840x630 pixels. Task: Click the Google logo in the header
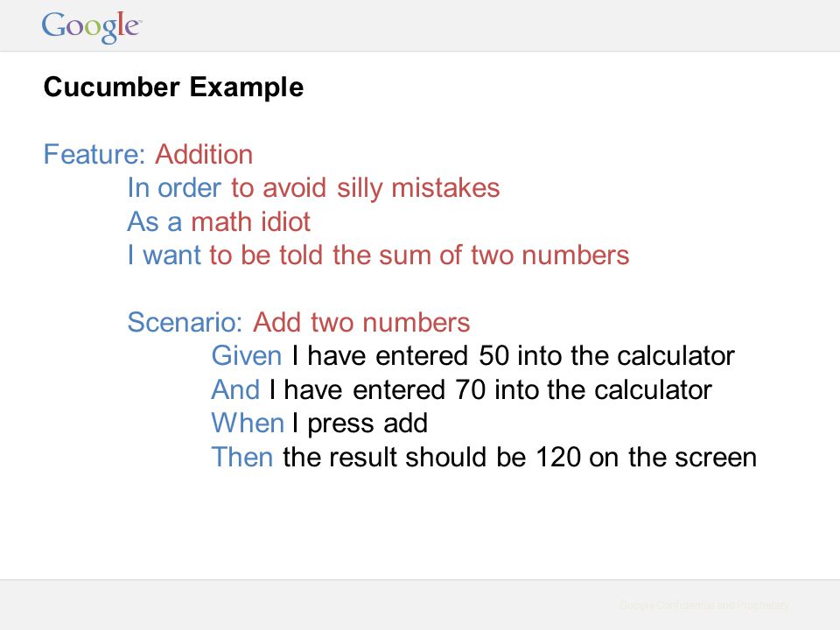pyautogui.click(x=92, y=27)
